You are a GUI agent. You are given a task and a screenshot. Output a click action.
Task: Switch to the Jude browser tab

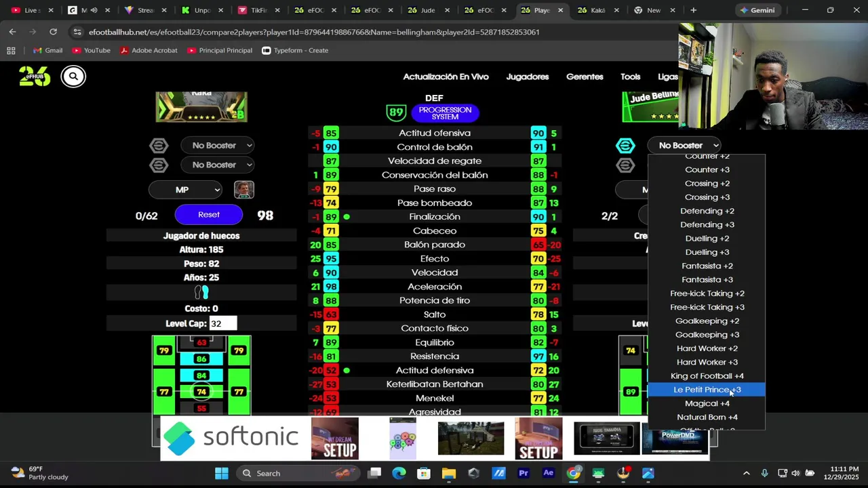pos(427,10)
